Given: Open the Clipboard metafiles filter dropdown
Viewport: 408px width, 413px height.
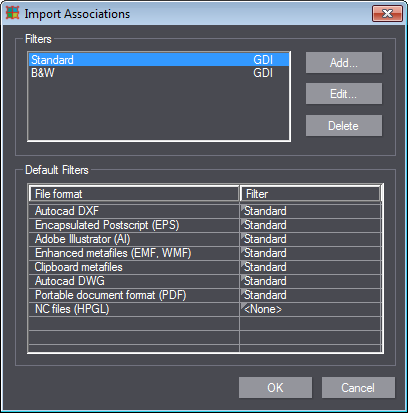Looking at the screenshot, I should pyautogui.click(x=310, y=267).
